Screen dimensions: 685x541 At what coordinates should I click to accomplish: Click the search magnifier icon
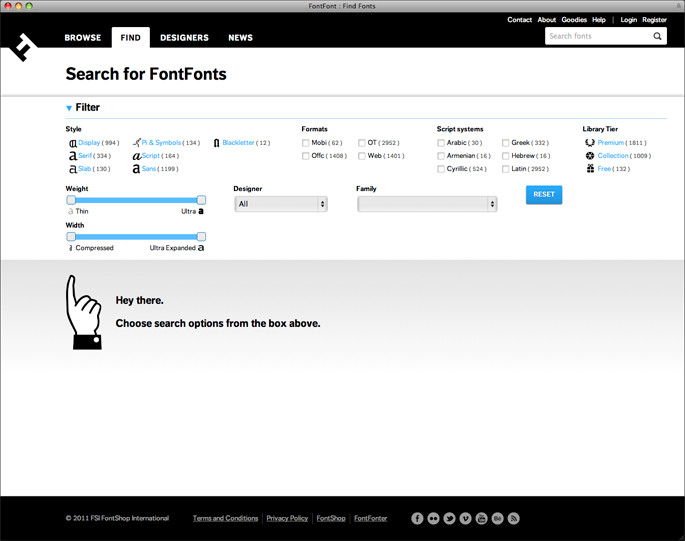point(657,36)
